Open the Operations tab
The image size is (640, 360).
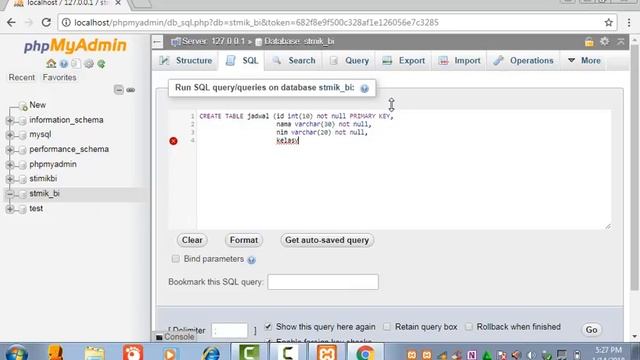pyautogui.click(x=524, y=60)
